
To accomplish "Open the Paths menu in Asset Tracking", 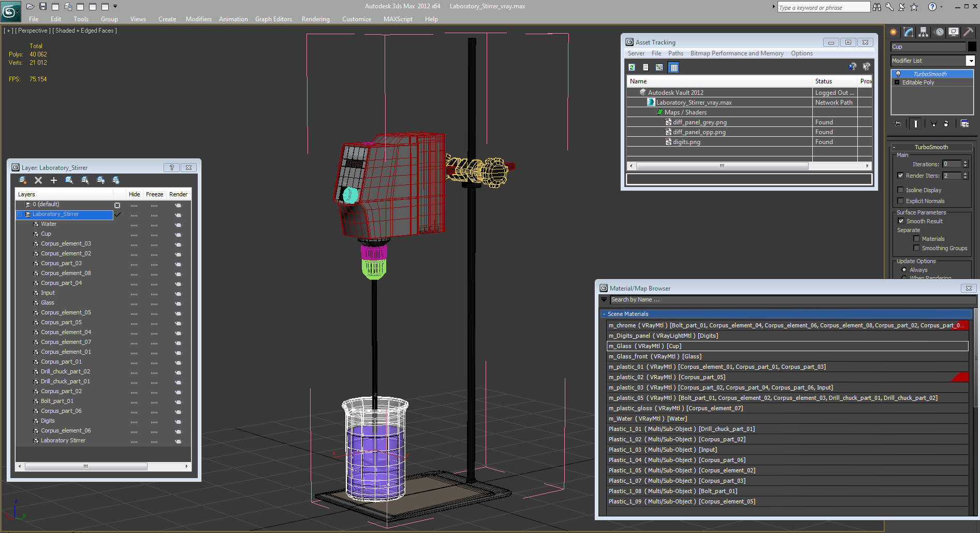I will click(x=675, y=53).
